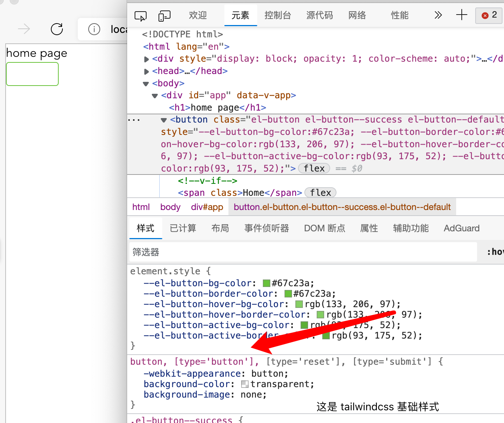504x423 pixels.
Task: Click the 筛选器 filter input field
Action: pyautogui.click(x=303, y=252)
